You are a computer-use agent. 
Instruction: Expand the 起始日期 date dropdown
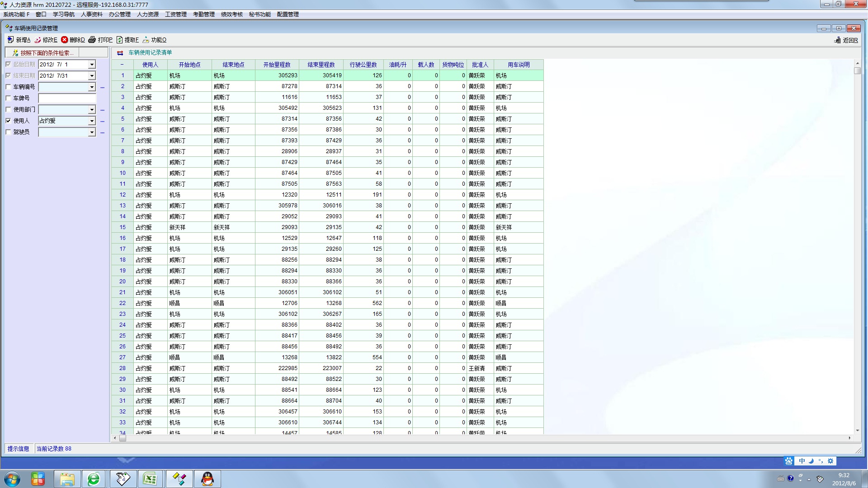pos(92,65)
